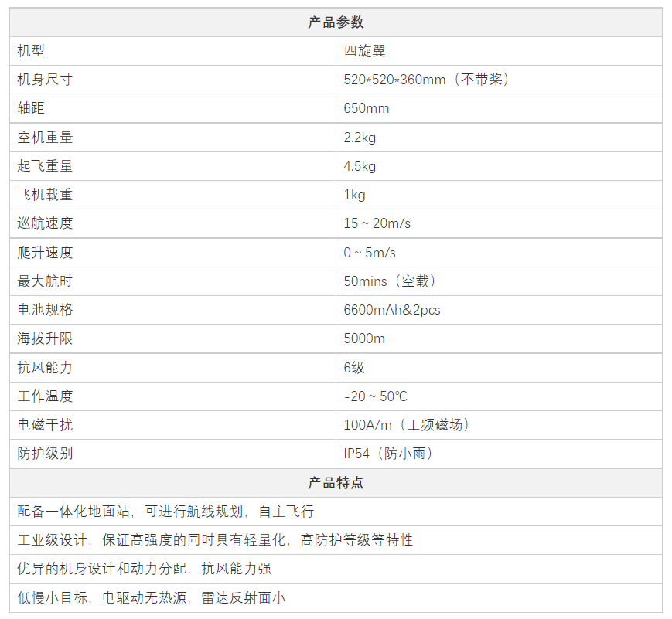Screen dimensions: 672x619
Task: Click the 产品参数 table header
Action: tap(336, 22)
